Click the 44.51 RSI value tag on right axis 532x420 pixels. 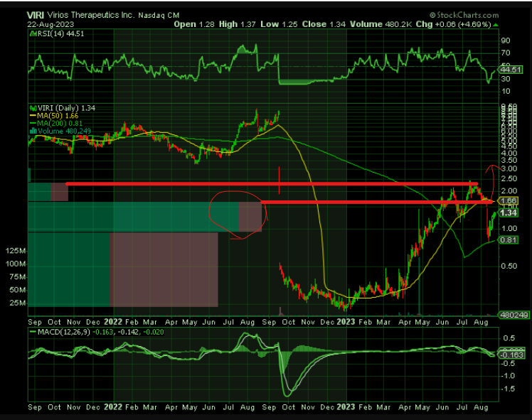click(x=511, y=70)
